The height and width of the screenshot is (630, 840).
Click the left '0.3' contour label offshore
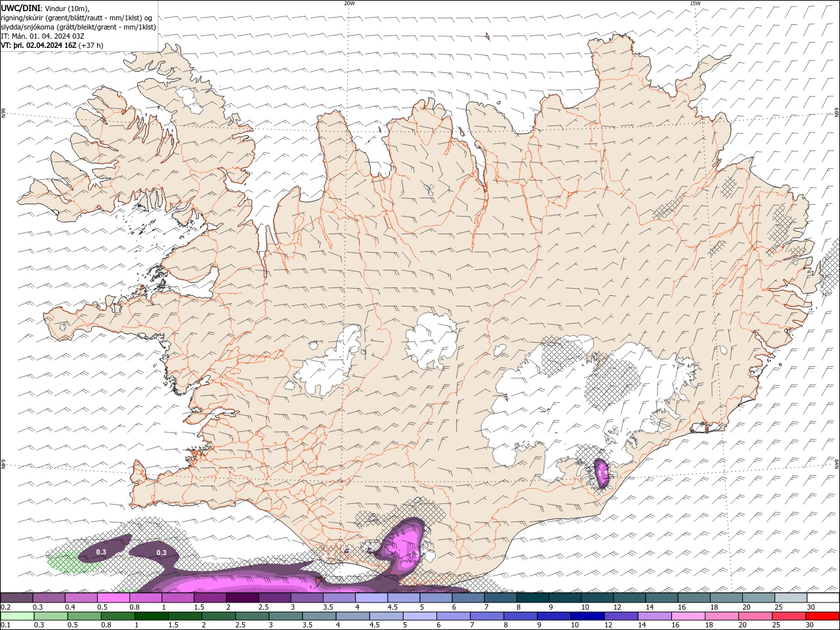point(101,553)
